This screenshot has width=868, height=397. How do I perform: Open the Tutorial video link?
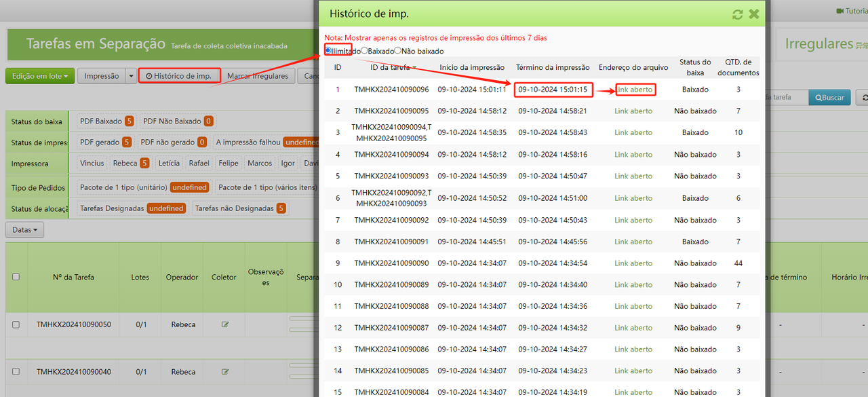click(x=850, y=11)
